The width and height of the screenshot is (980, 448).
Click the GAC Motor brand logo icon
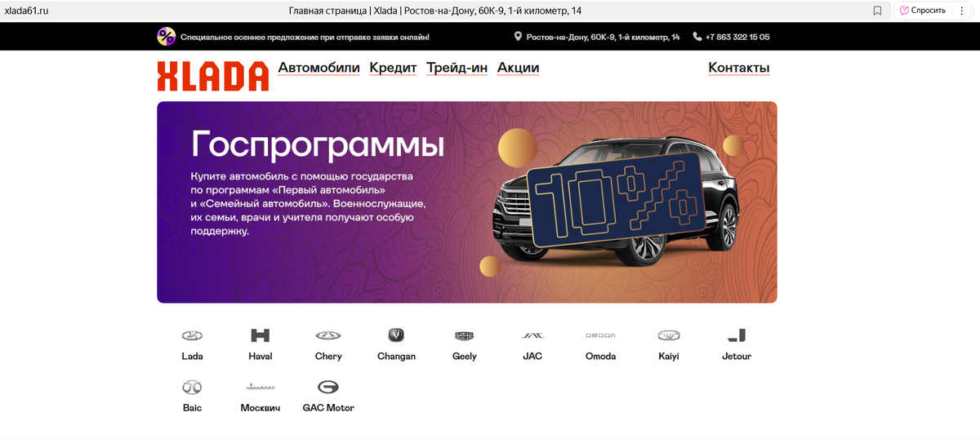(328, 387)
